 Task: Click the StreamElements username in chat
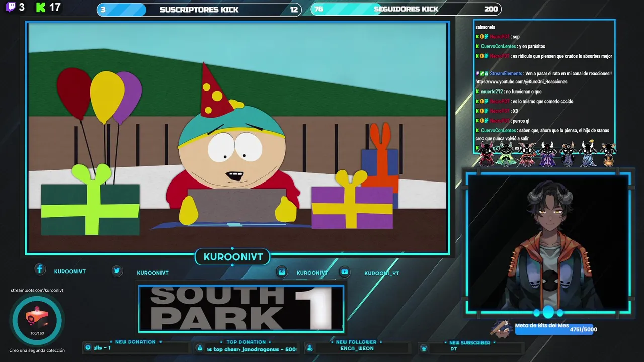tap(506, 73)
